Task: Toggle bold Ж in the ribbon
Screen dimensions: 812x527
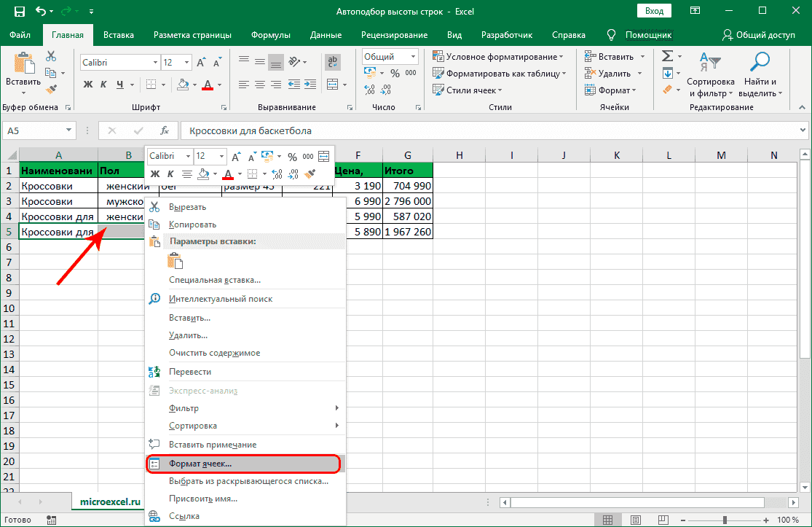Action: [x=88, y=85]
